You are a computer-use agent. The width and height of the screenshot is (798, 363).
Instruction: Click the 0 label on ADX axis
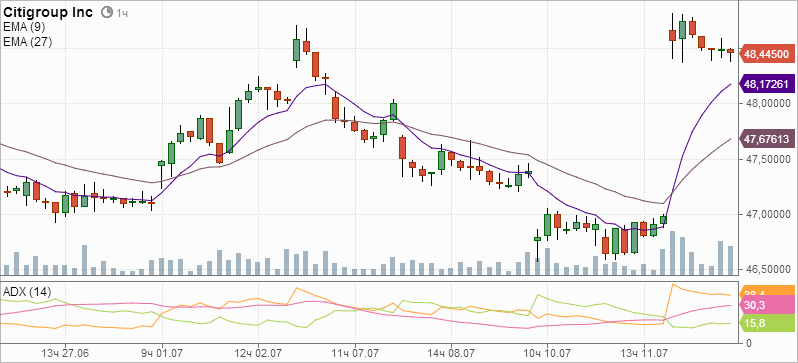click(748, 343)
